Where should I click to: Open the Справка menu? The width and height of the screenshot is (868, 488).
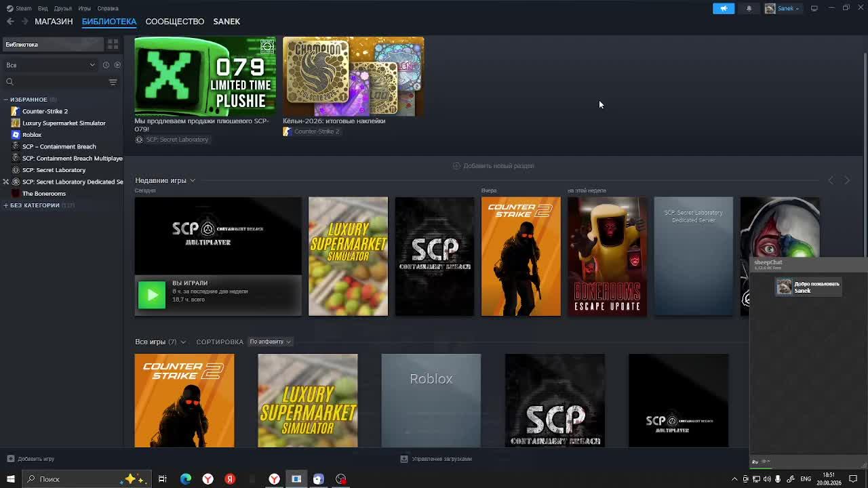108,8
